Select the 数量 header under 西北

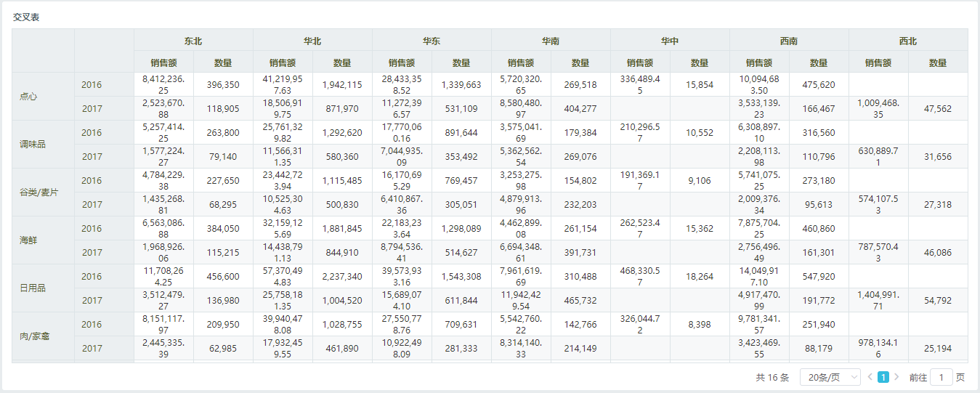coord(938,62)
